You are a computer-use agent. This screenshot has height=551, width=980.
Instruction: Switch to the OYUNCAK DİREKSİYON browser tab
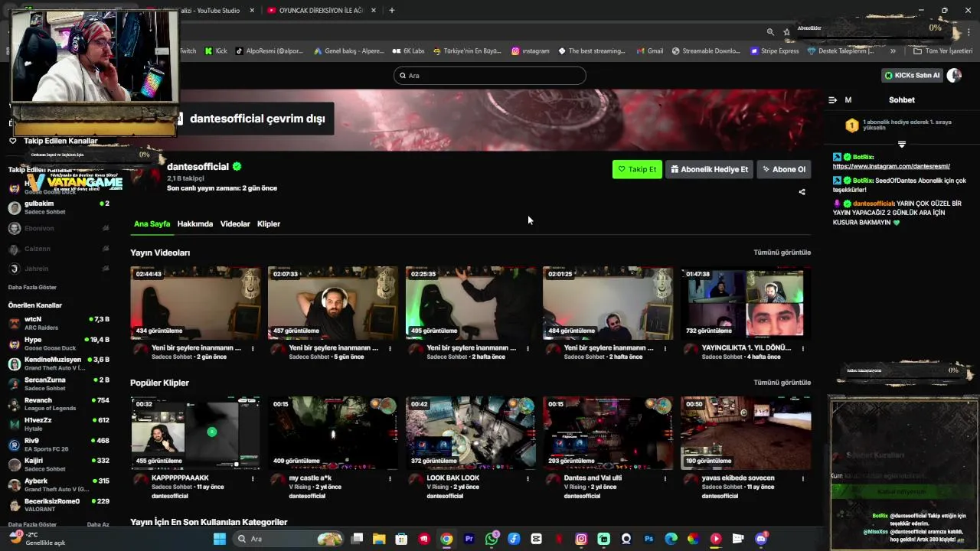click(322, 11)
